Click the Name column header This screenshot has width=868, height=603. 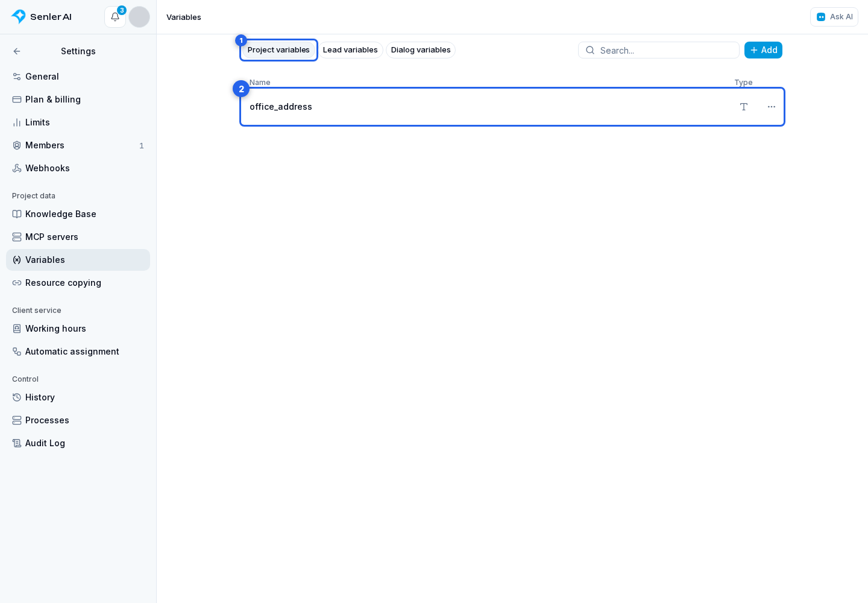[260, 83]
